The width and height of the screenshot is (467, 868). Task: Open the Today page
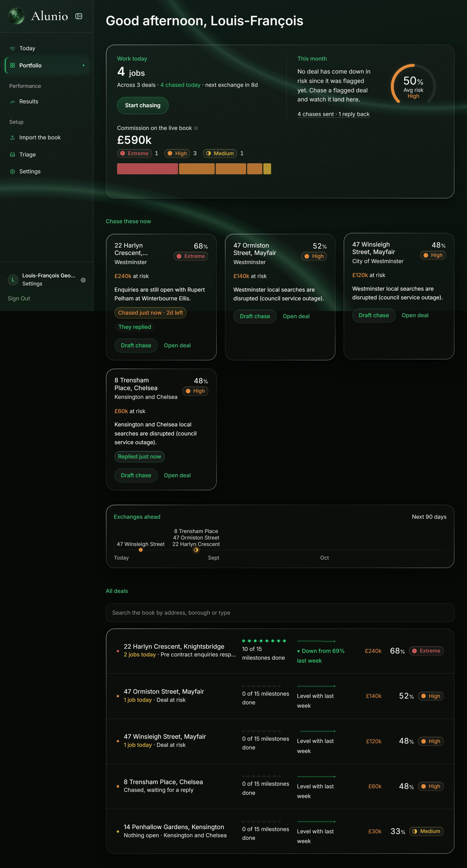point(47,49)
